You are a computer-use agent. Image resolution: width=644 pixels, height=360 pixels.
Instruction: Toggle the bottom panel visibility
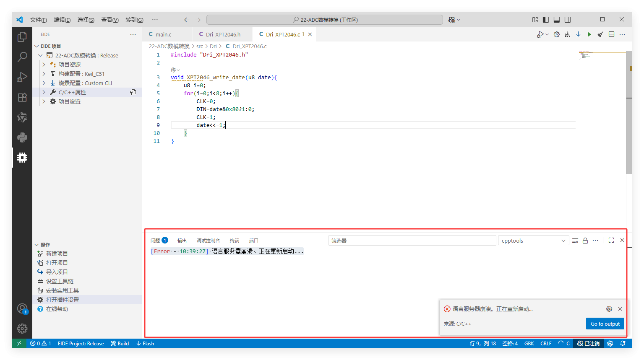click(x=557, y=20)
